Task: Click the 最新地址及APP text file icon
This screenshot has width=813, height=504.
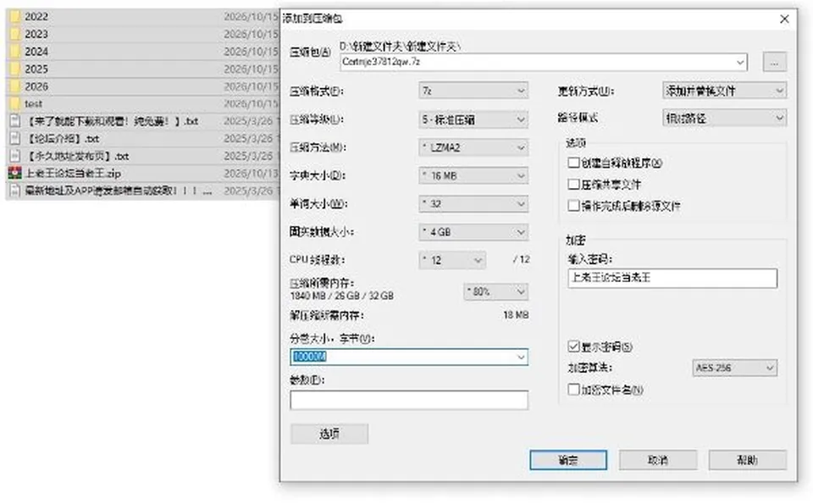Action: tap(15, 191)
